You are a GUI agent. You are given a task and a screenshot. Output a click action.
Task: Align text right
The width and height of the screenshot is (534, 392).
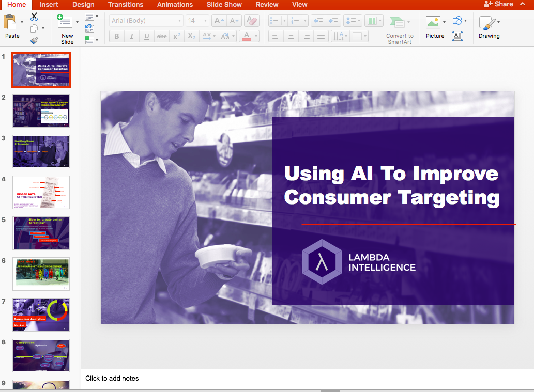tap(306, 36)
